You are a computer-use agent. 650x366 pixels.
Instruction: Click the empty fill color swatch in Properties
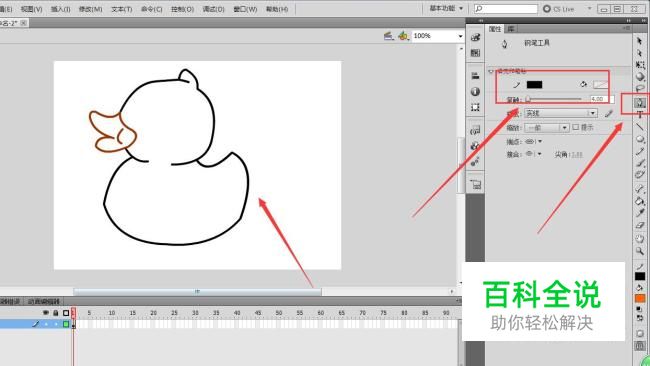(x=600, y=85)
